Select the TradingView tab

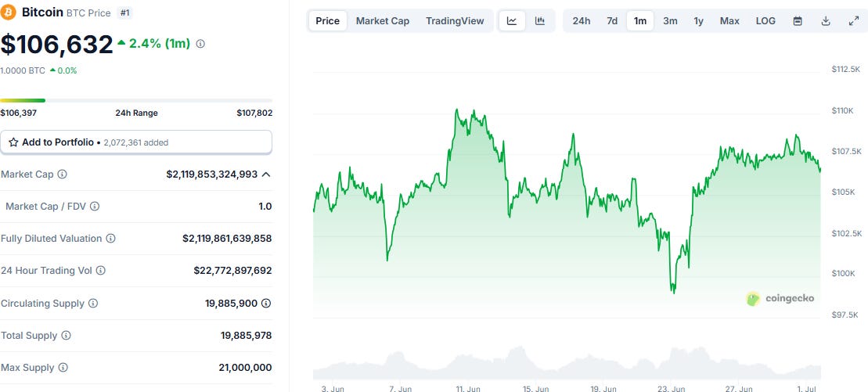coord(455,21)
